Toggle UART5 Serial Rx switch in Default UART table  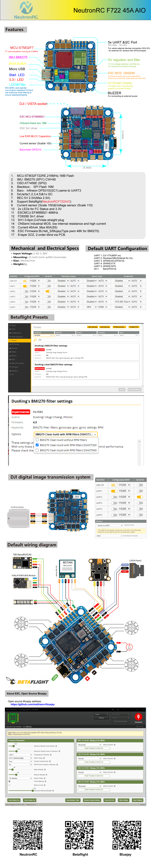(48, 307)
